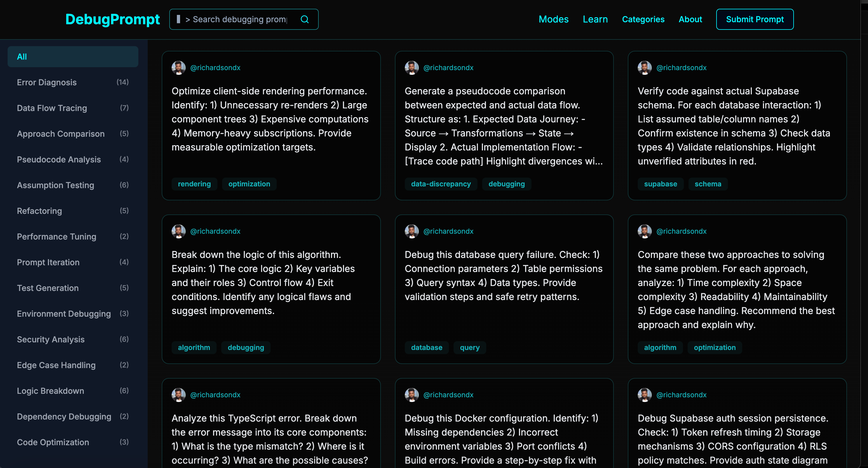This screenshot has height=468, width=868.
Task: Select the All category filter
Action: coord(73,57)
